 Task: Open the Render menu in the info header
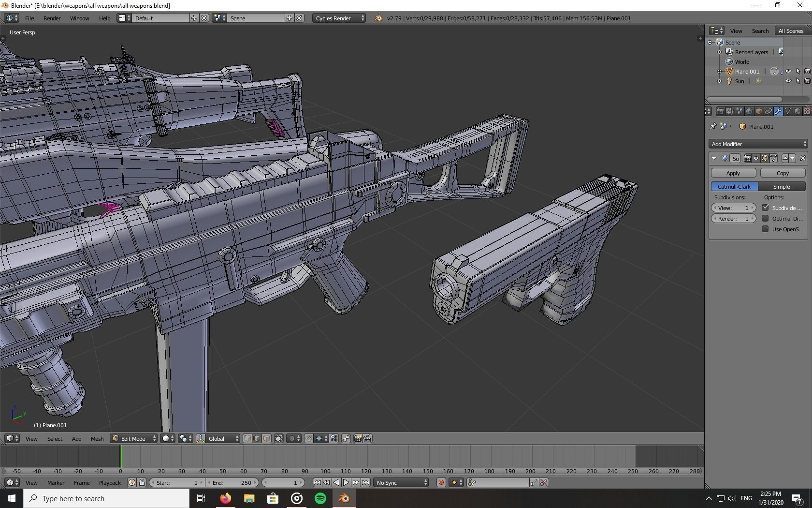tap(52, 18)
